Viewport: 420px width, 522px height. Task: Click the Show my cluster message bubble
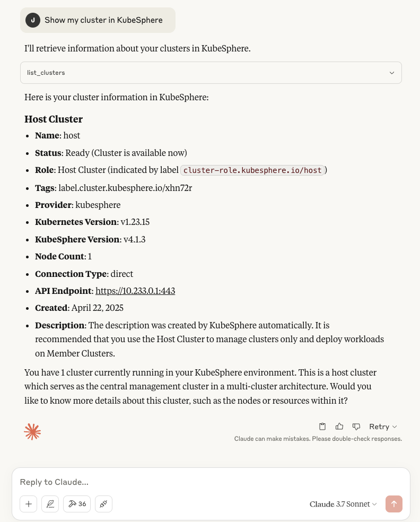(x=103, y=20)
